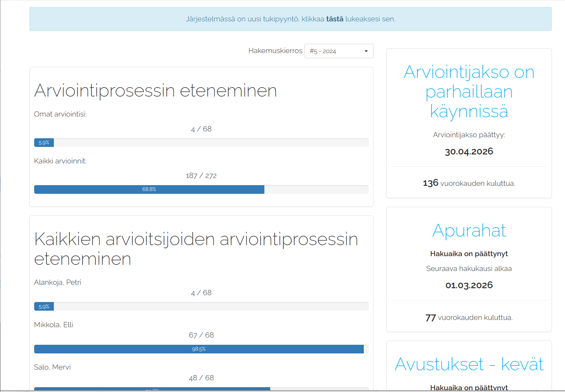Open the Hakemuskierros dropdown showing #5 - 2024
565x392 pixels.
tap(338, 51)
